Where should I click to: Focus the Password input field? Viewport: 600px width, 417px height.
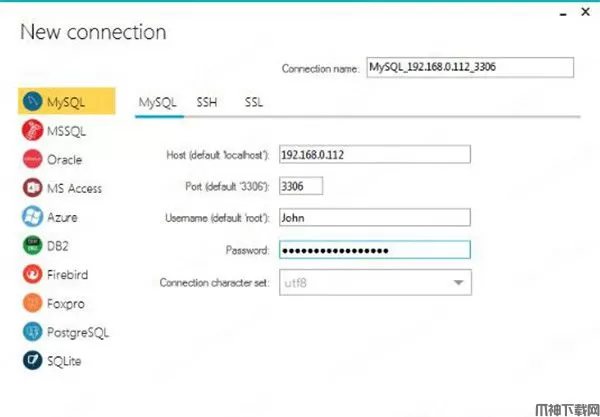[x=375, y=250]
